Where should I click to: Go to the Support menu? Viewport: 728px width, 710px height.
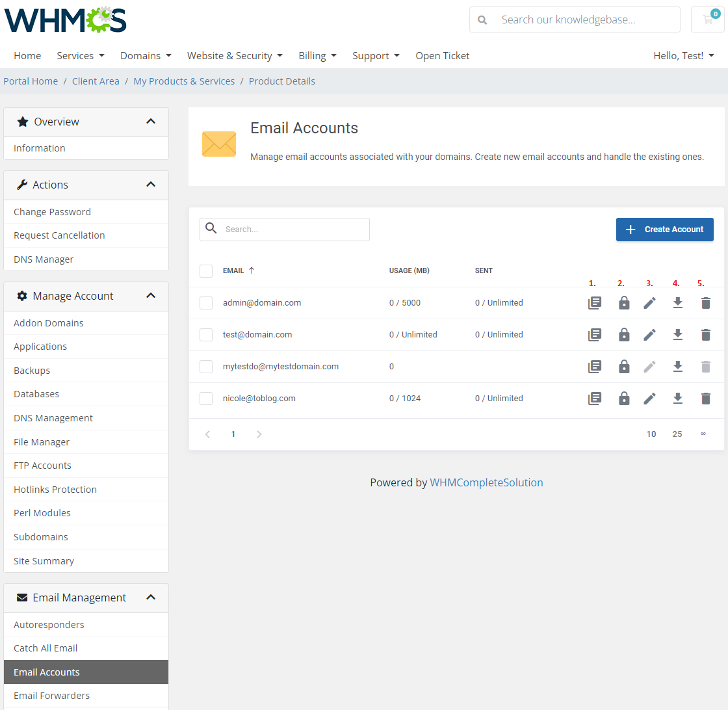(376, 55)
